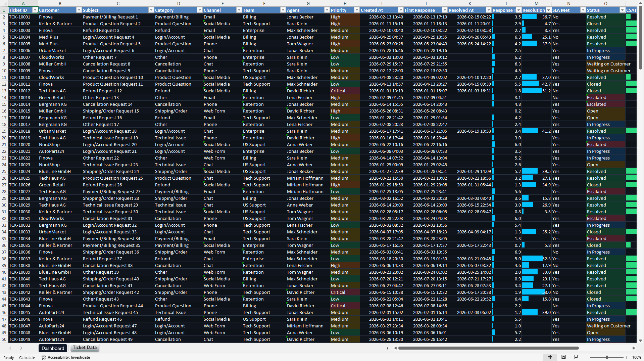The height and width of the screenshot is (361, 644).
Task: Open the Agent column filter dropdown
Action: (327, 10)
